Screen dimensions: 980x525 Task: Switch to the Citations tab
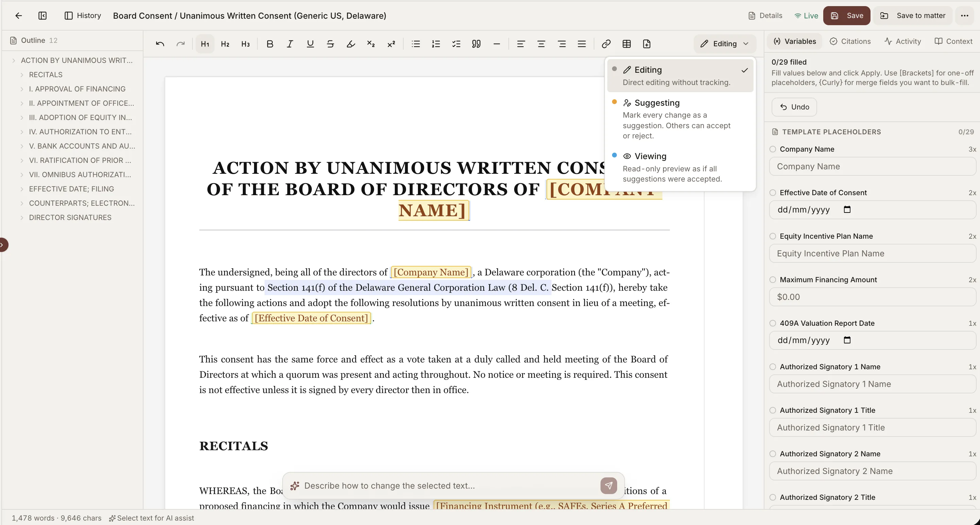(850, 41)
